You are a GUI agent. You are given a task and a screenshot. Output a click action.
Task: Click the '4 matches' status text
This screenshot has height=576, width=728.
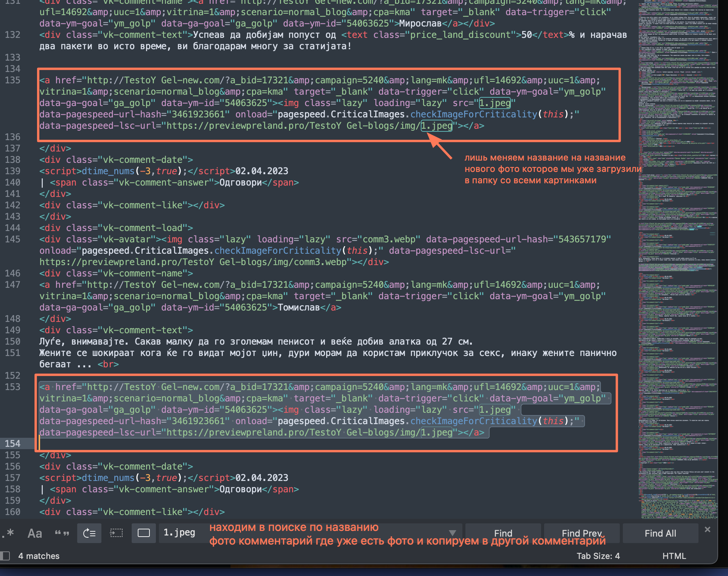pos(39,556)
